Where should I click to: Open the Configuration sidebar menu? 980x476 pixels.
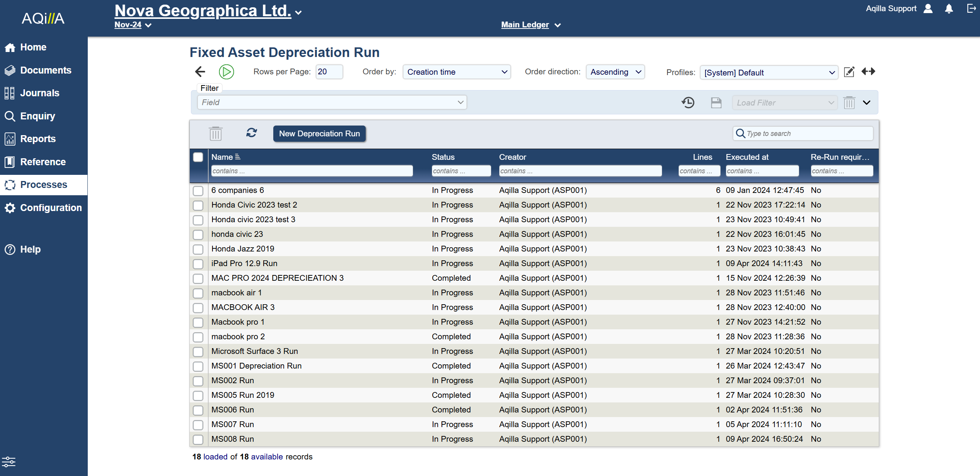[51, 208]
